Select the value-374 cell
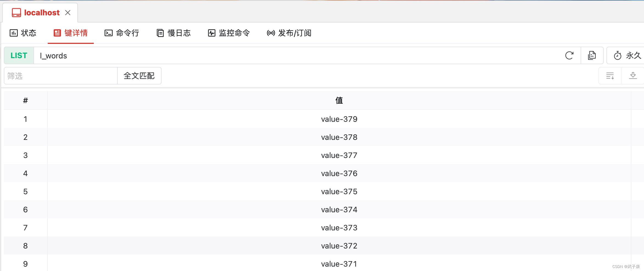644x271 pixels. 339,210
